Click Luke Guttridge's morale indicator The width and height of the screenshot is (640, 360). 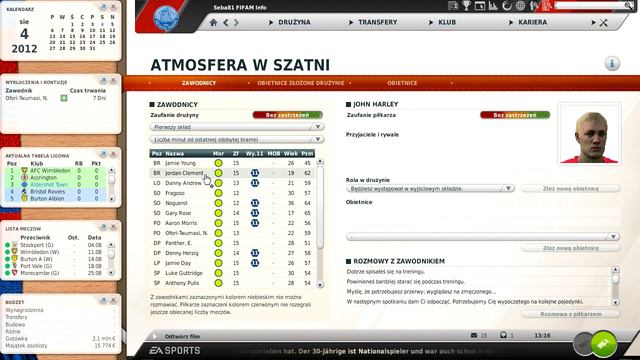(218, 273)
